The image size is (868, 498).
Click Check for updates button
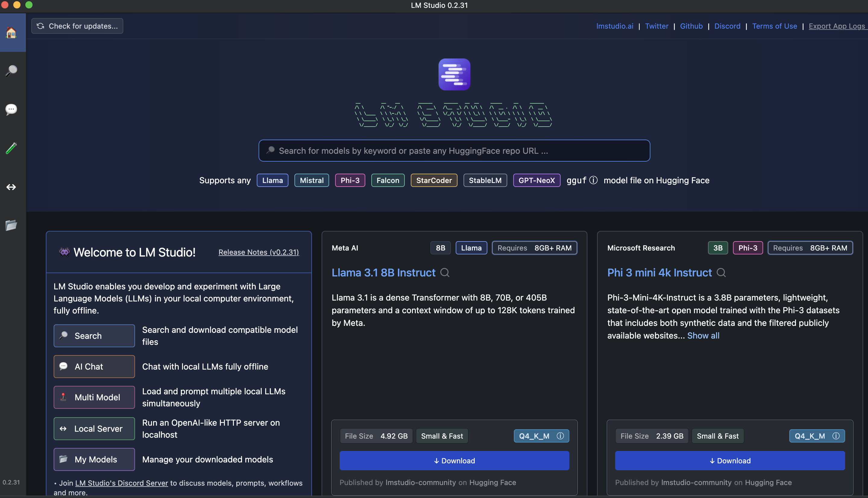[x=77, y=26]
